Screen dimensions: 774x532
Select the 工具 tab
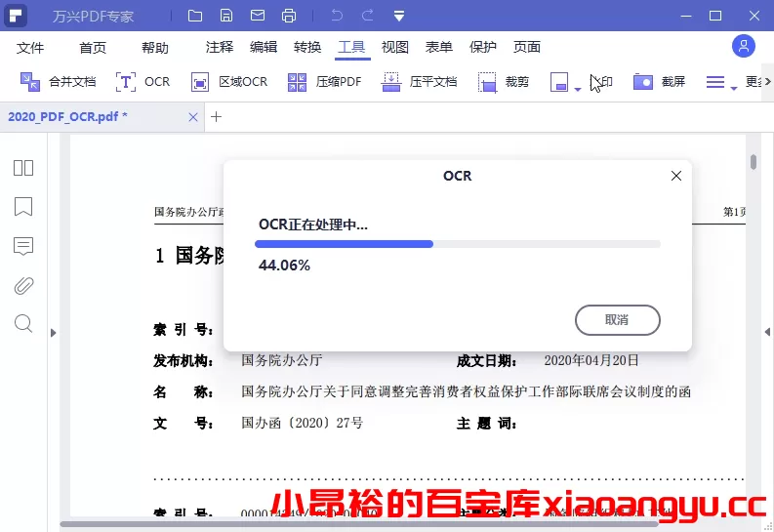[351, 47]
